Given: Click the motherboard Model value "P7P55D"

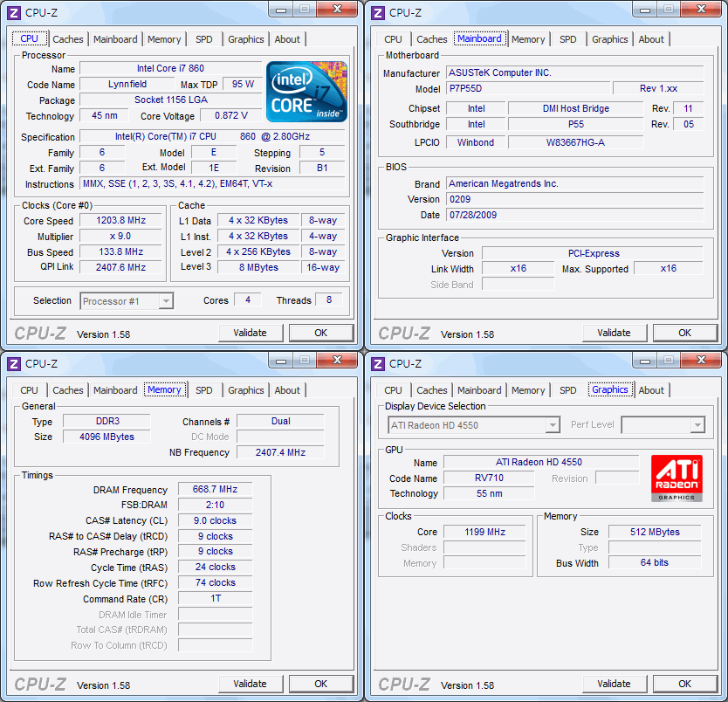Looking at the screenshot, I should (x=528, y=89).
